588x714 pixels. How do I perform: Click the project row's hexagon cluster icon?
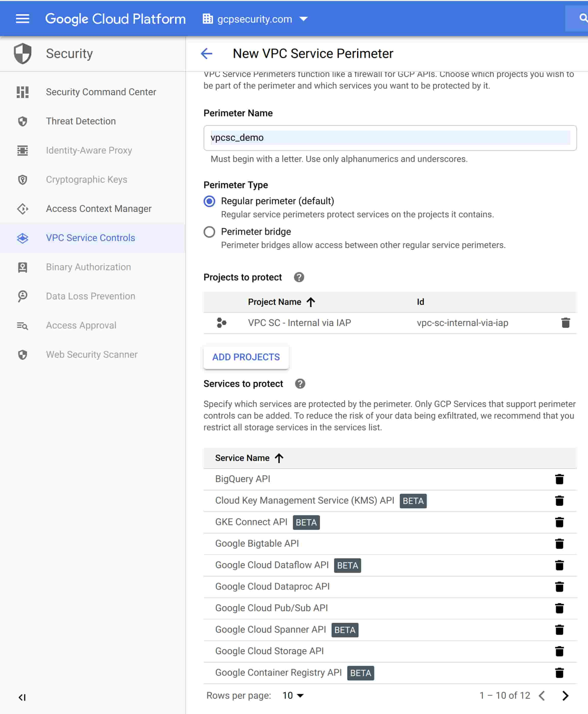click(221, 323)
